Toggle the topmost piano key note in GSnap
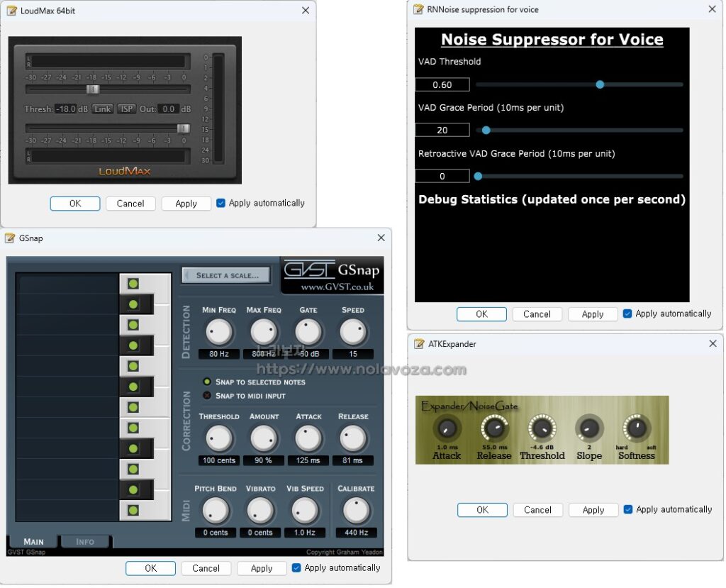726x588 pixels. click(x=133, y=284)
